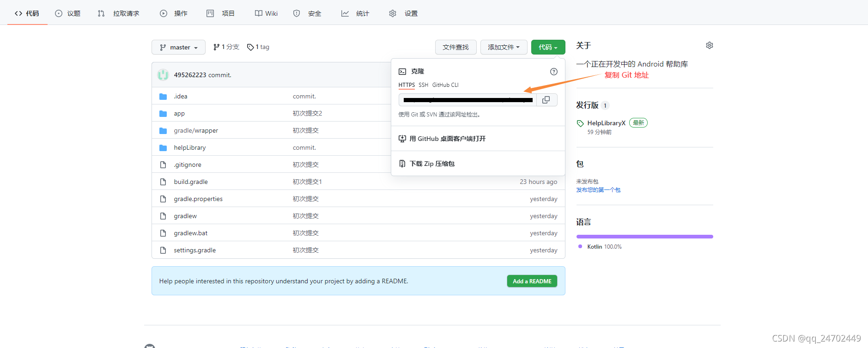This screenshot has height=348, width=868.
Task: Click the About section settings gear
Action: coord(710,45)
